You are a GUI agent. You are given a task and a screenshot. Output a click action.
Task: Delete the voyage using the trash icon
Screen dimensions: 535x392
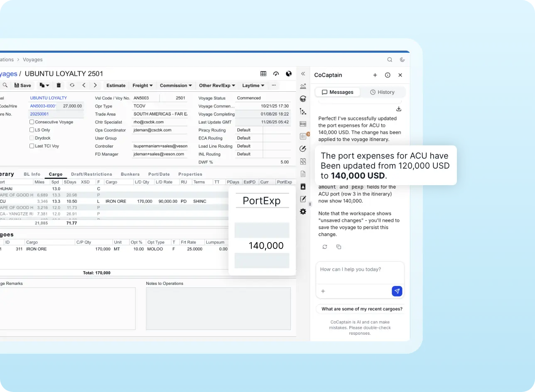[59, 85]
